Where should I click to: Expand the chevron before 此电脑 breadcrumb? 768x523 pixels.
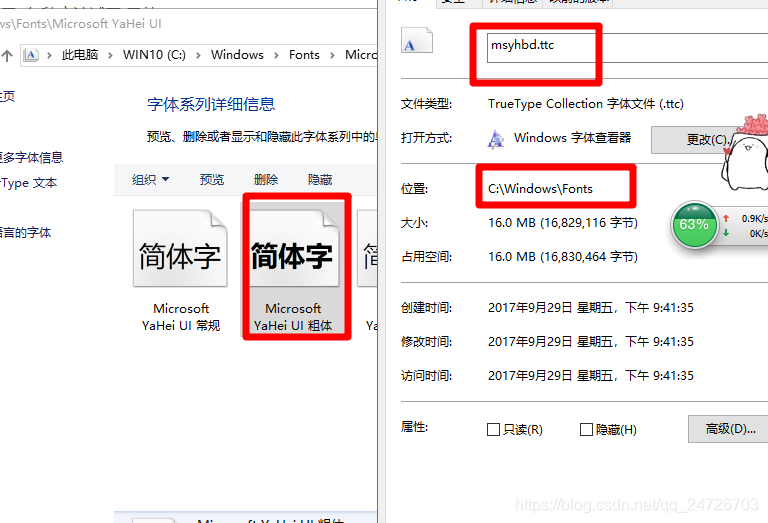[x=49, y=55]
